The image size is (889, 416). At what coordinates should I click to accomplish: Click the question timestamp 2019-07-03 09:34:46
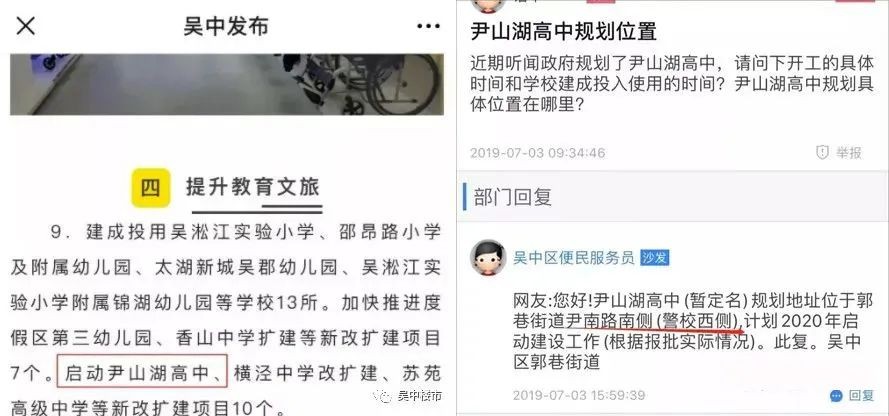pyautogui.click(x=537, y=153)
